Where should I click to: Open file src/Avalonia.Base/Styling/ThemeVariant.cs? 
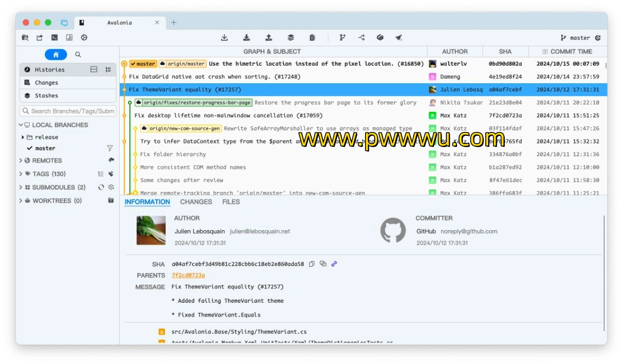[x=239, y=332]
